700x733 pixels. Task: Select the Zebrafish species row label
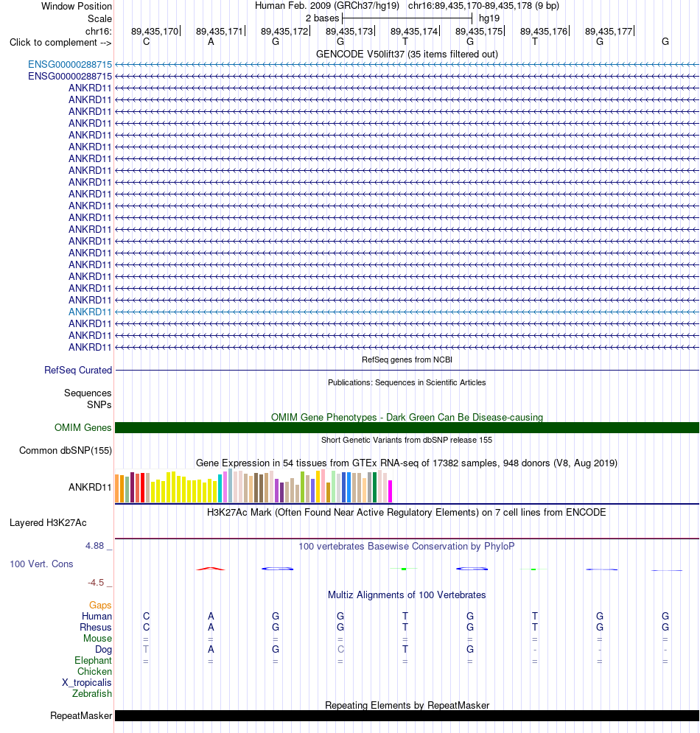(x=91, y=694)
